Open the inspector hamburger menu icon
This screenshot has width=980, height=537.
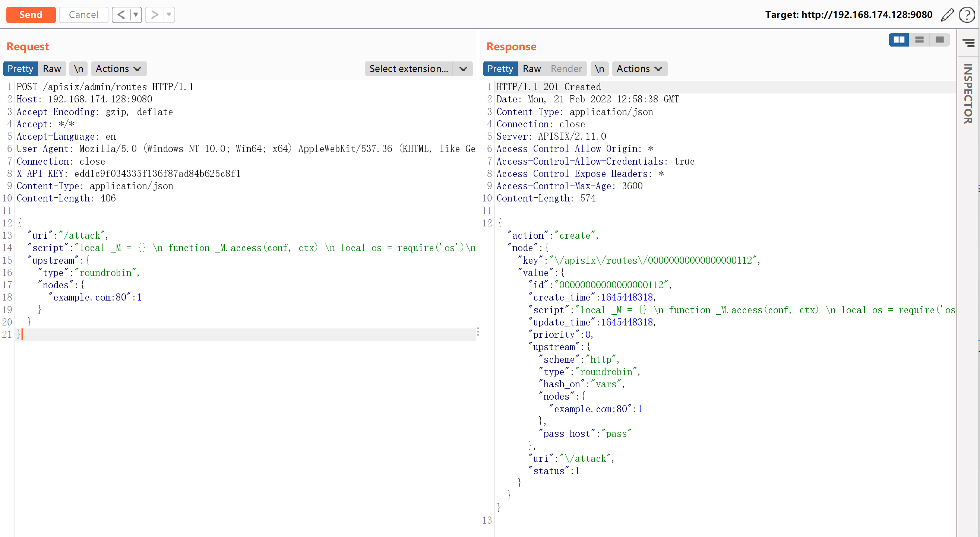(x=968, y=42)
